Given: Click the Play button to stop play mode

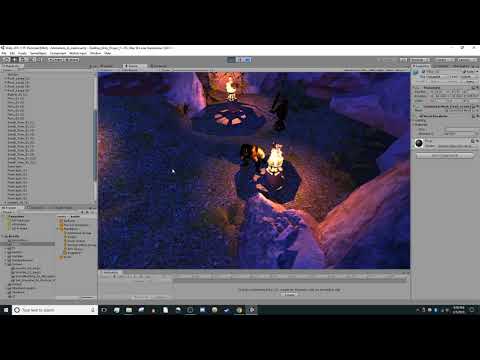Looking at the screenshot, I should tap(231, 60).
